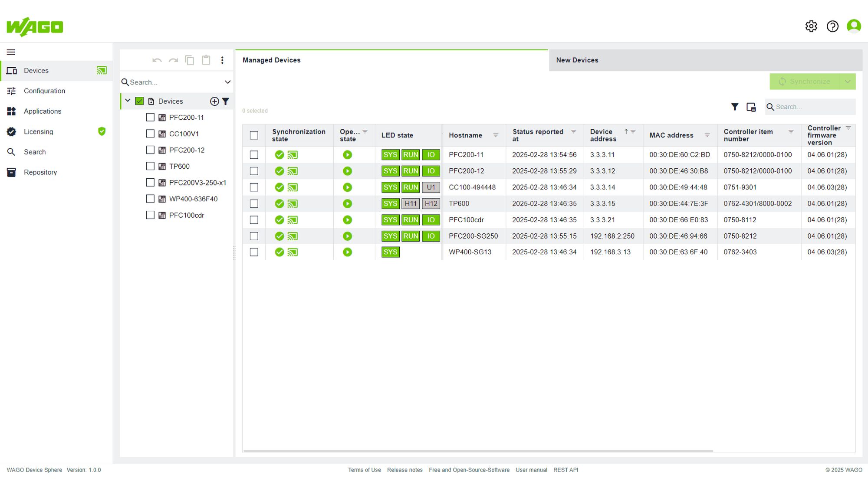Check the PFC200V3-250-x1 tree checkbox
The width and height of the screenshot is (868, 488).
[x=150, y=183]
